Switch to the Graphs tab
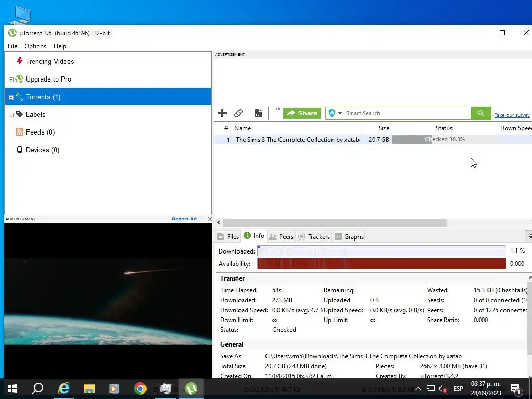This screenshot has width=532, height=399. 349,236
